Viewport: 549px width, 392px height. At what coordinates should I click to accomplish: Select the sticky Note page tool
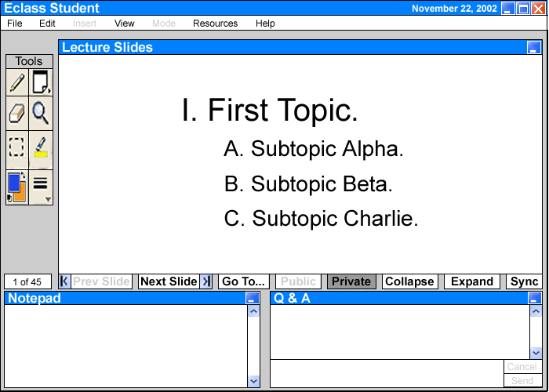pyautogui.click(x=41, y=83)
